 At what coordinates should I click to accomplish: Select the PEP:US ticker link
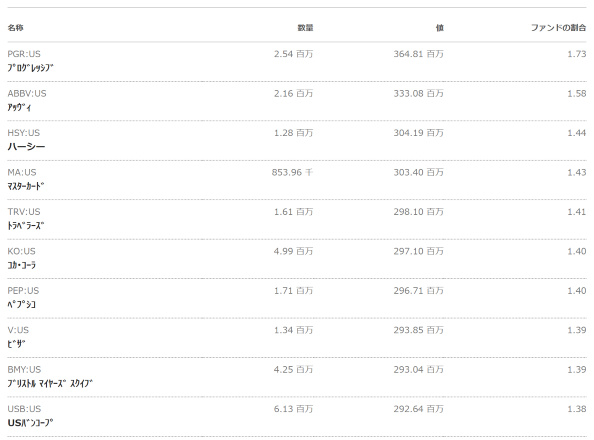coord(23,290)
